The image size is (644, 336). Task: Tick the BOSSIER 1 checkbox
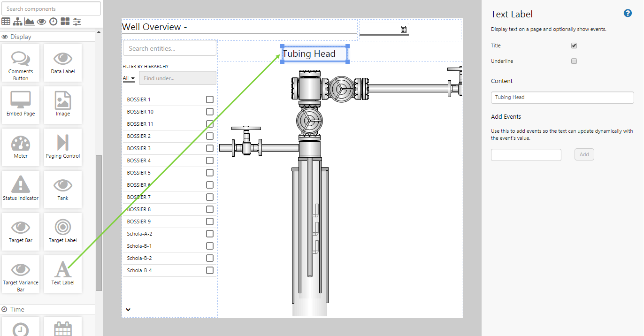point(210,99)
